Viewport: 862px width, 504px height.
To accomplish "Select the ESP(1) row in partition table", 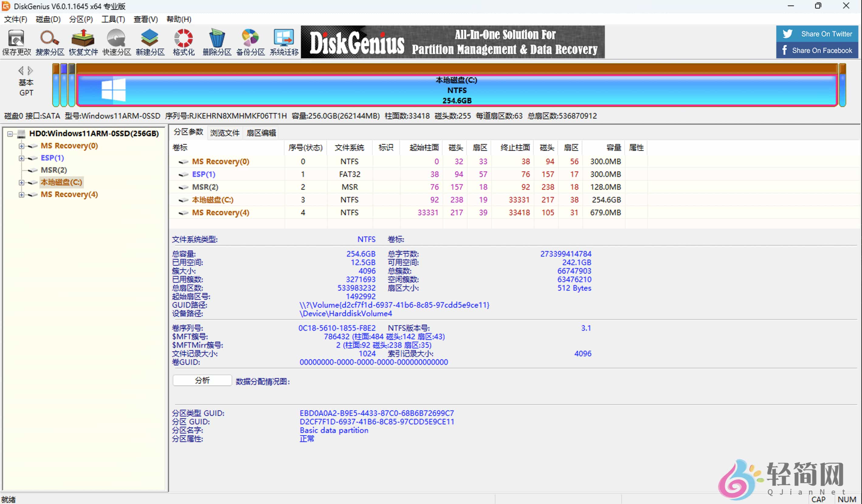I will (409, 174).
